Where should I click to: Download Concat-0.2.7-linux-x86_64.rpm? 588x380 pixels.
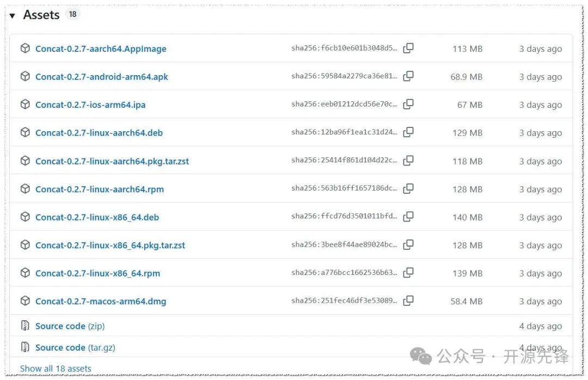point(97,273)
